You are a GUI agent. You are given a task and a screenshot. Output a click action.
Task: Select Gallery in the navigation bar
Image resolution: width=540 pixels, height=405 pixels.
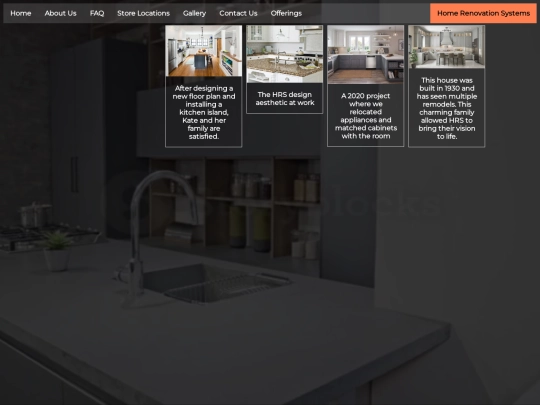pyautogui.click(x=194, y=13)
